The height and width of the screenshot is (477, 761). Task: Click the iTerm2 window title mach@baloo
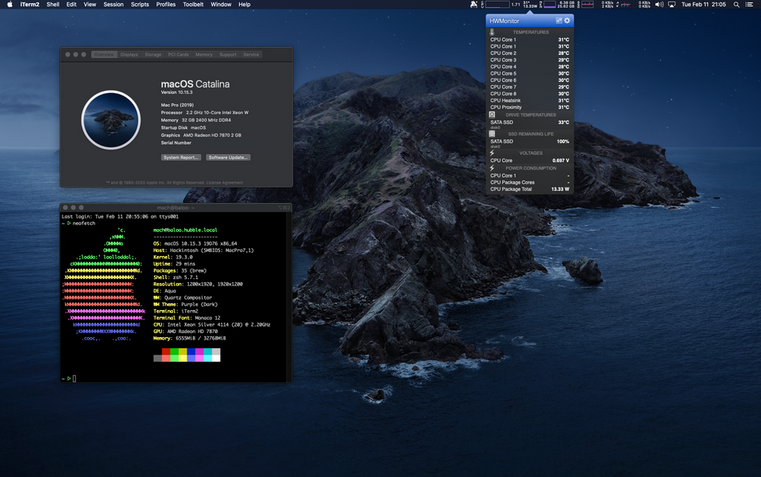pyautogui.click(x=175, y=208)
